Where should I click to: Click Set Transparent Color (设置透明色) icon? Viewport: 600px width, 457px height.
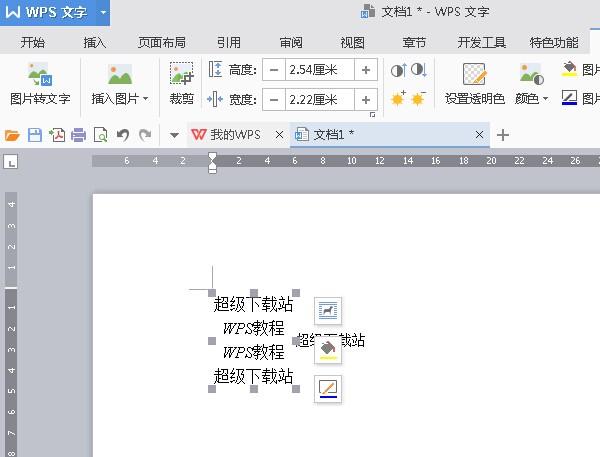click(474, 74)
